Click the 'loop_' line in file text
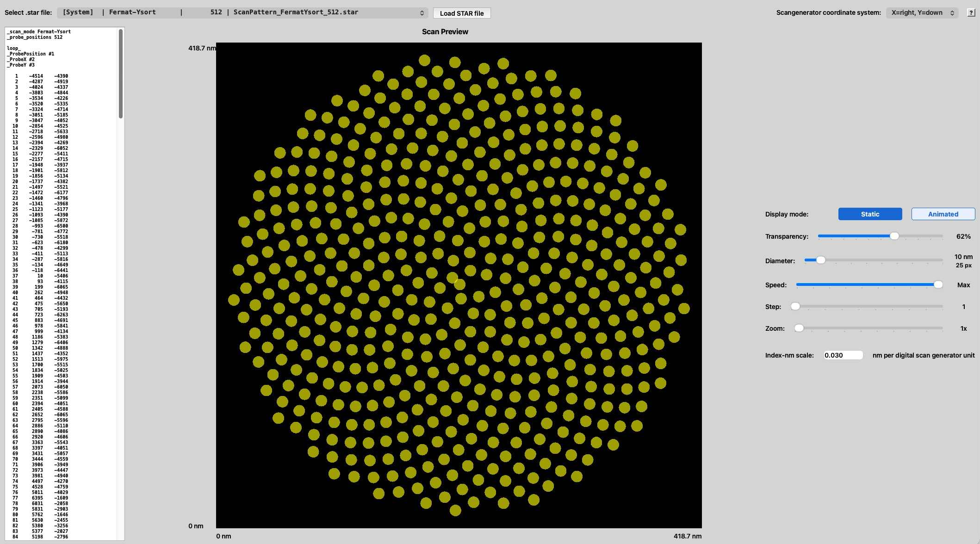 [14, 48]
